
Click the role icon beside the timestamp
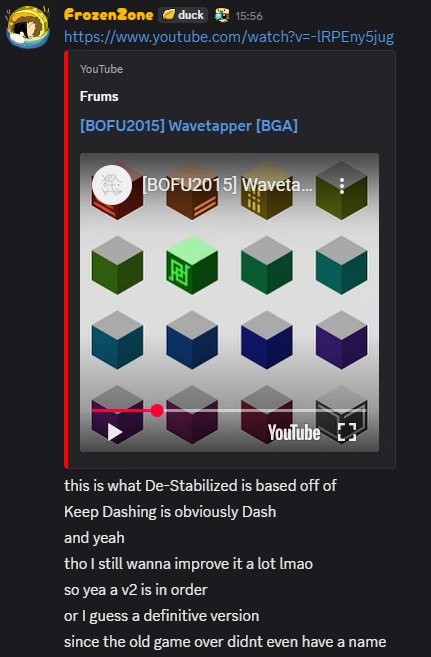pyautogui.click(x=222, y=16)
